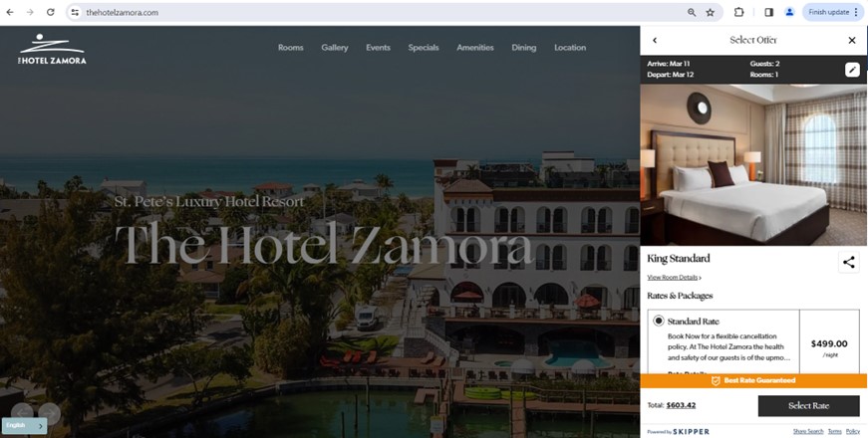Expand the English language selector
The width and height of the screenshot is (868, 438).
pos(24,425)
